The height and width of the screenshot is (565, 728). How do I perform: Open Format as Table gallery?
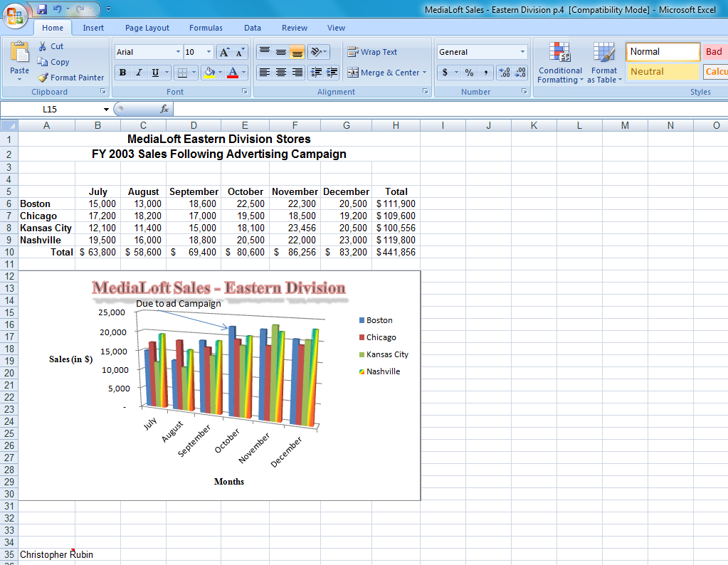(604, 63)
